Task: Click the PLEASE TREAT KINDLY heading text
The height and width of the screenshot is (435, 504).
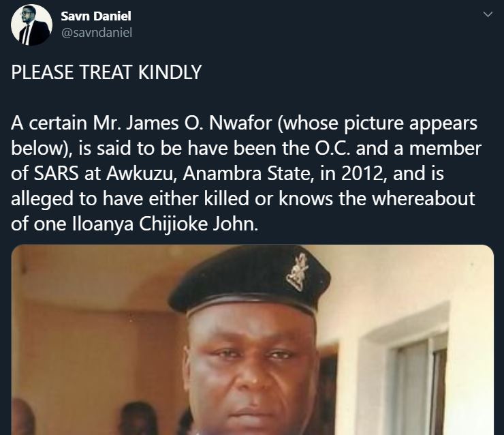Action: click(x=106, y=72)
